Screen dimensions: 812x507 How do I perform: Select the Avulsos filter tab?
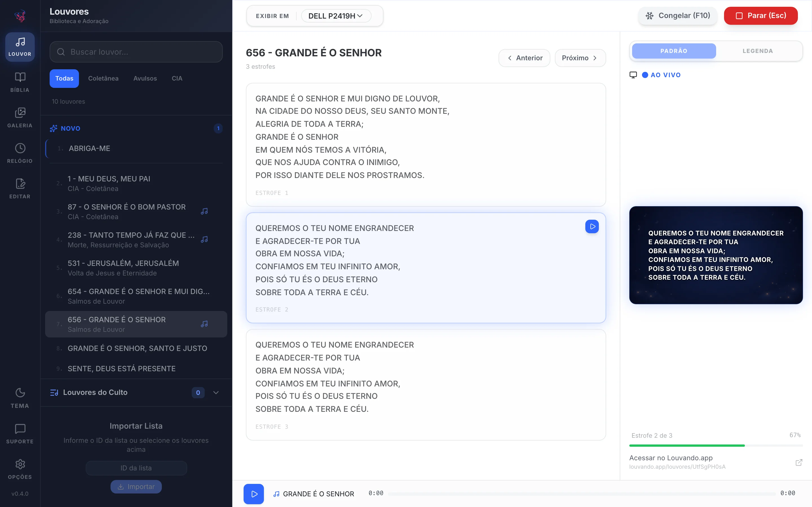click(145, 79)
